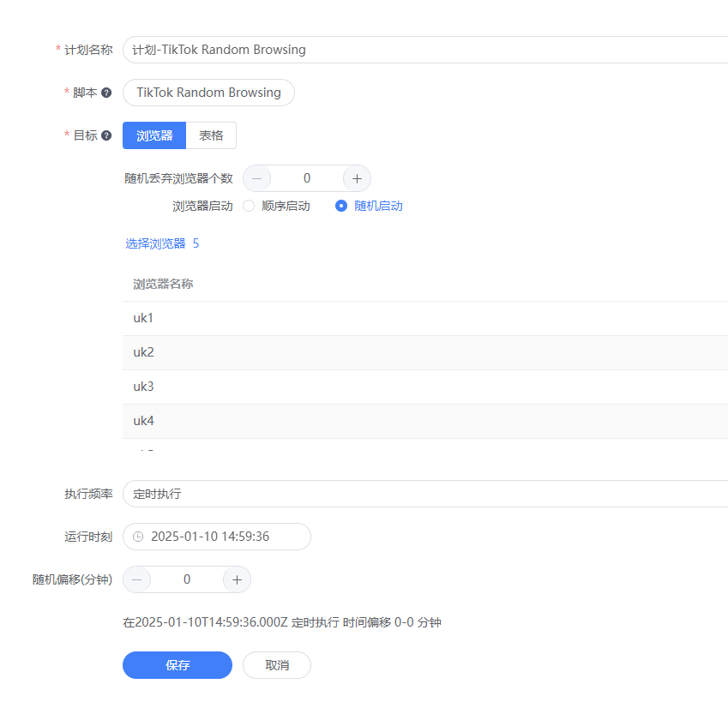Viewport: 728px width, 708px height.
Task: Select the 随机启动 radio button
Action: point(340,206)
